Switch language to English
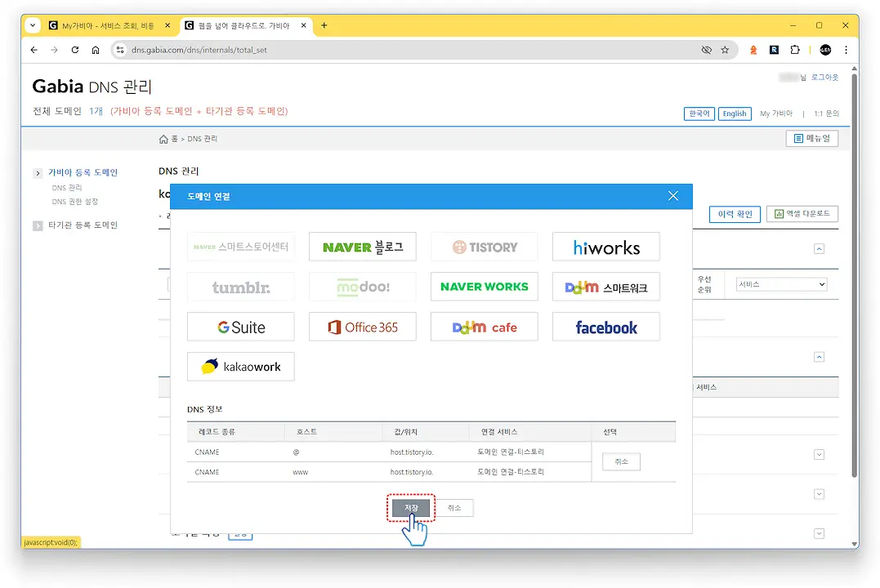The width and height of the screenshot is (880, 588). pos(735,114)
